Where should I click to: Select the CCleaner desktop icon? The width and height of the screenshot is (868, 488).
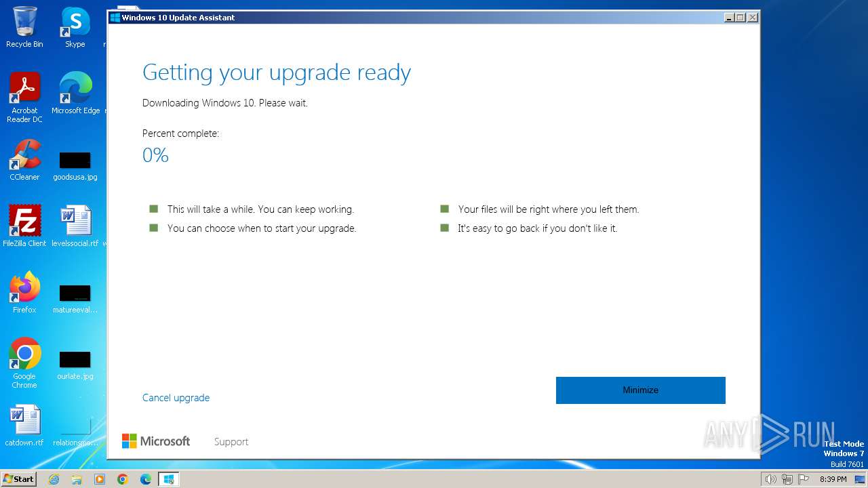coord(24,160)
